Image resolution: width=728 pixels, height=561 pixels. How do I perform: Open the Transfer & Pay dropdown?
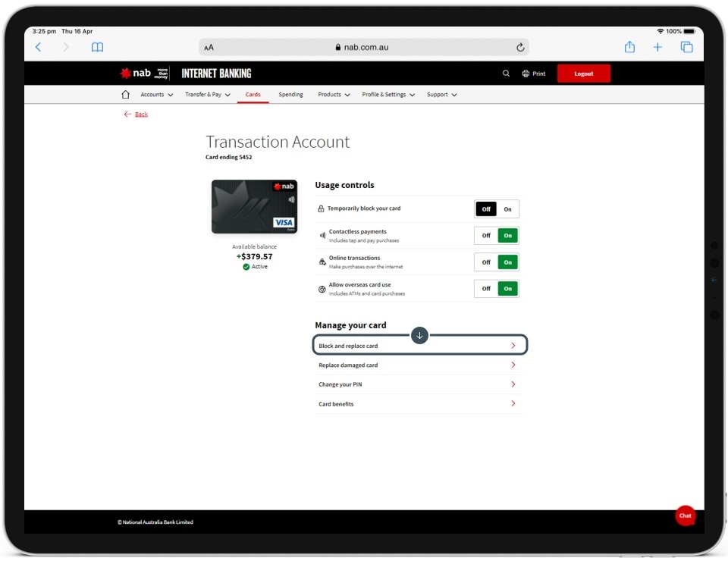coord(207,95)
